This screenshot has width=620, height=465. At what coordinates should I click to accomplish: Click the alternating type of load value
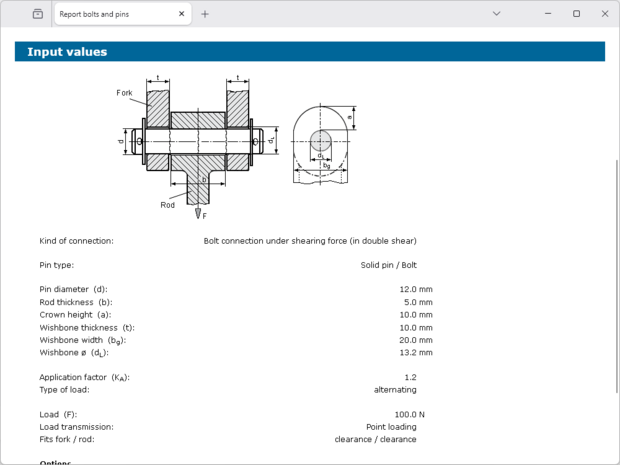pyautogui.click(x=396, y=389)
